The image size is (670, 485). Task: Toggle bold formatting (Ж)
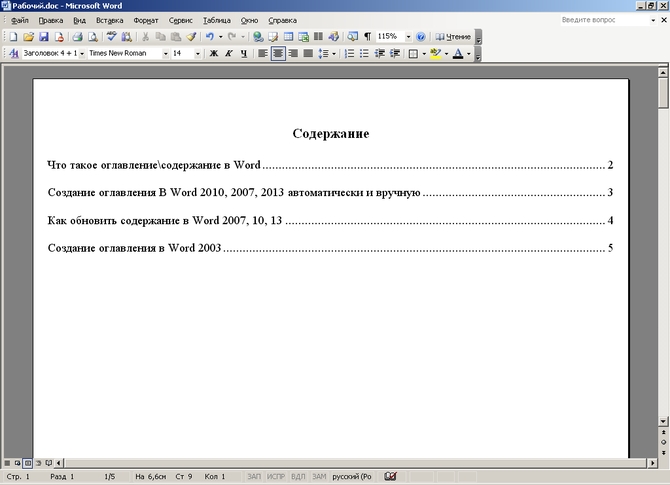point(213,54)
